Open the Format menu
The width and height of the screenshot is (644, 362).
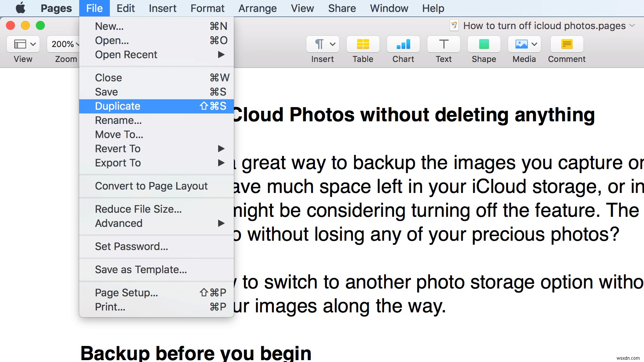point(207,8)
